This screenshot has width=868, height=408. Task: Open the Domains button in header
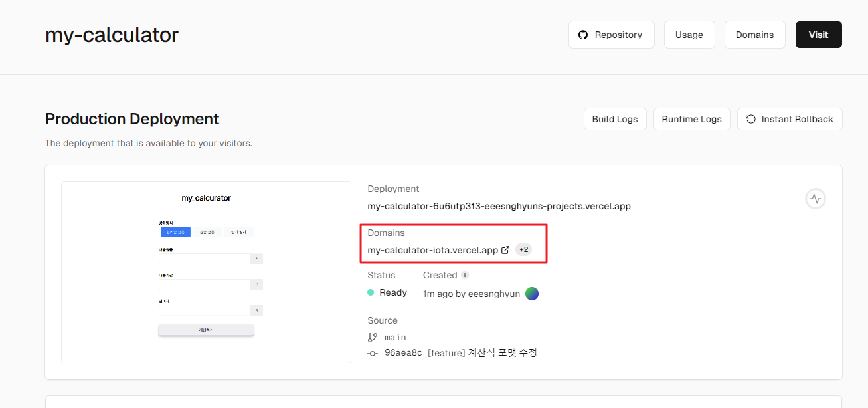coord(754,35)
